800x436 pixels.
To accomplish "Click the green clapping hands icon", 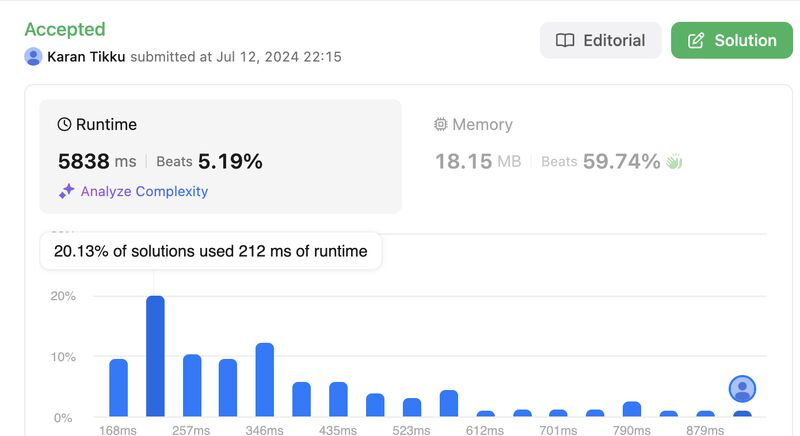I will pyautogui.click(x=674, y=162).
